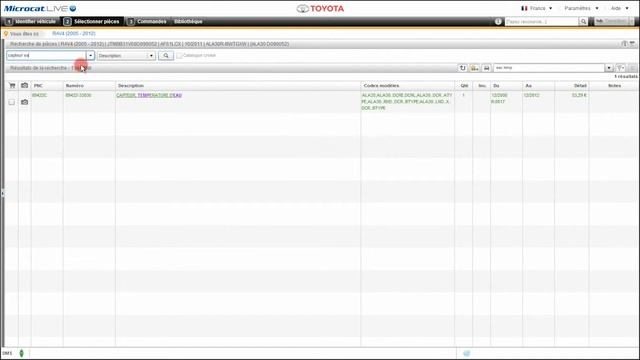Click the model codes text in result row
The height and width of the screenshot is (360, 640).
pyautogui.click(x=407, y=101)
